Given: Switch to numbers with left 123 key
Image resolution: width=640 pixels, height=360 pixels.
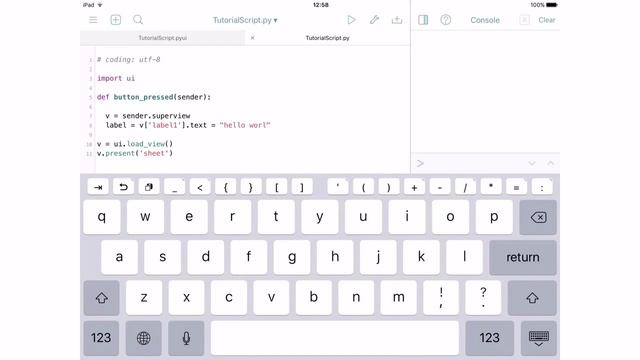Looking at the screenshot, I should coord(101,338).
